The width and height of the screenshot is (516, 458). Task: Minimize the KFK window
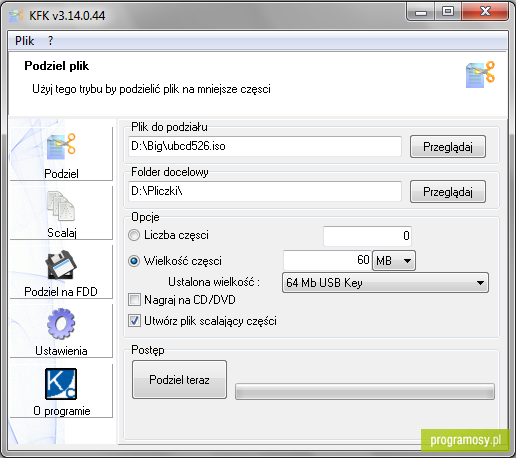pos(421,12)
